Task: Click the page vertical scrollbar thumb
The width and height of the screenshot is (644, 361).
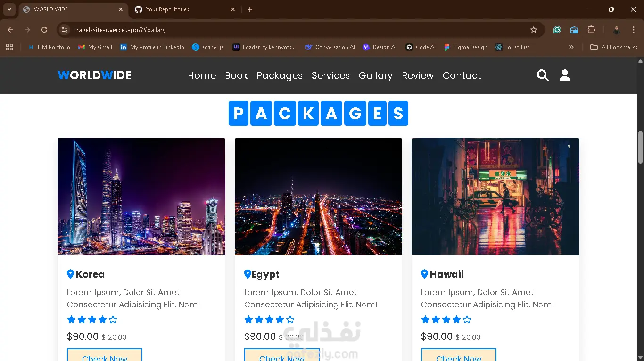Action: pyautogui.click(x=640, y=147)
